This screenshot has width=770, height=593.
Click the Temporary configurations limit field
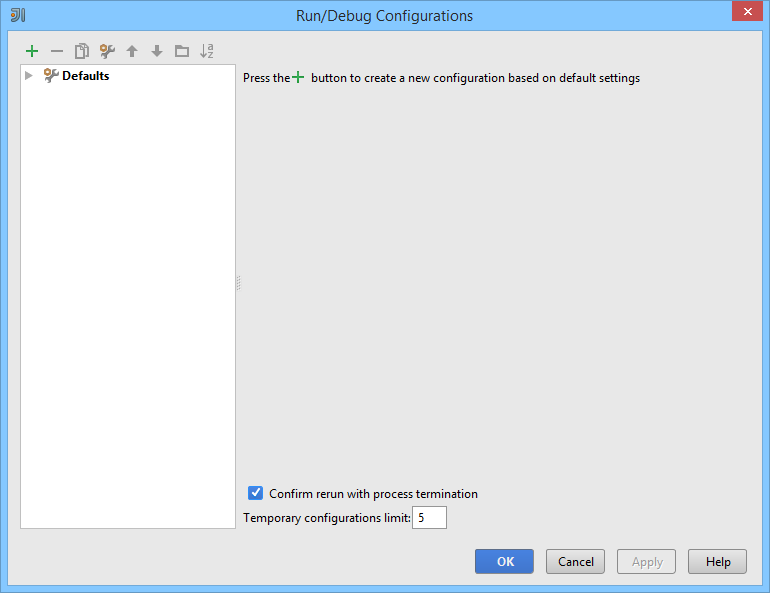pyautogui.click(x=429, y=517)
